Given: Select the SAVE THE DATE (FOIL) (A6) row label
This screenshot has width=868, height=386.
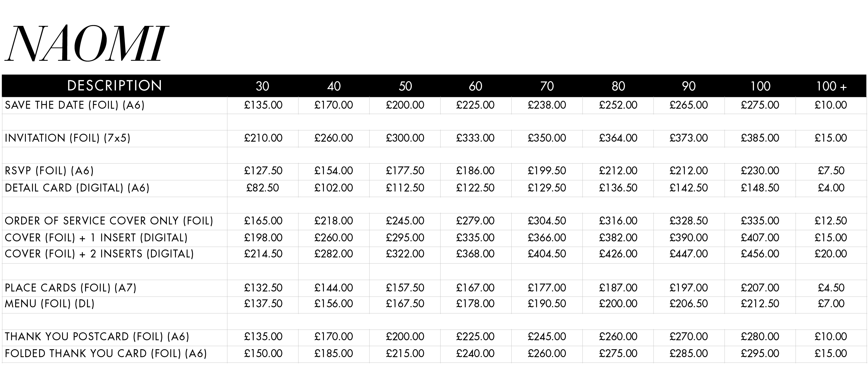Looking at the screenshot, I should pyautogui.click(x=75, y=105).
